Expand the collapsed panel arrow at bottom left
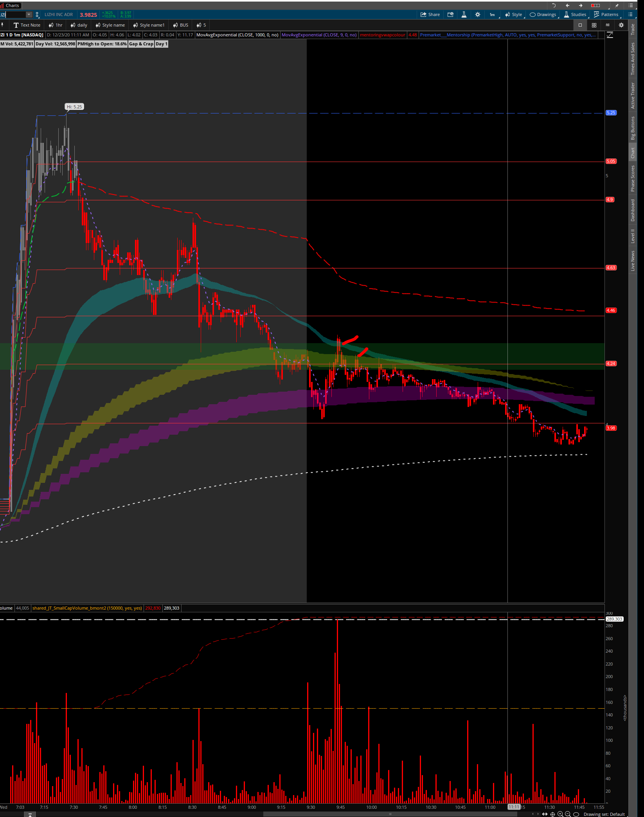Image resolution: width=644 pixels, height=817 pixels. [30, 814]
